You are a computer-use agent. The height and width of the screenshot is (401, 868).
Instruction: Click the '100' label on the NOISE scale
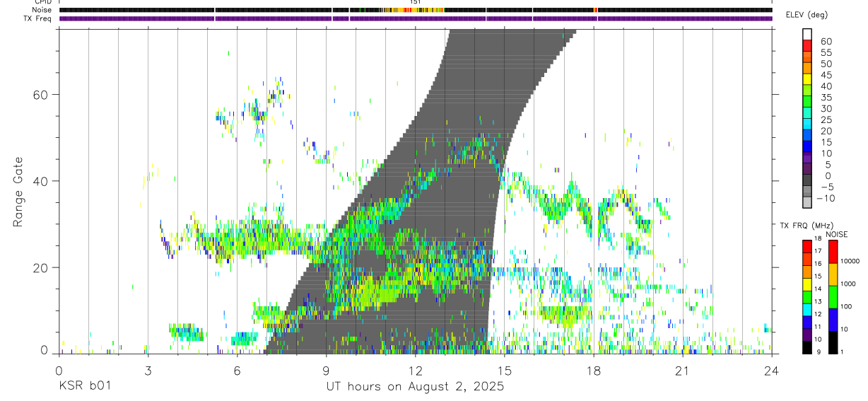(847, 306)
